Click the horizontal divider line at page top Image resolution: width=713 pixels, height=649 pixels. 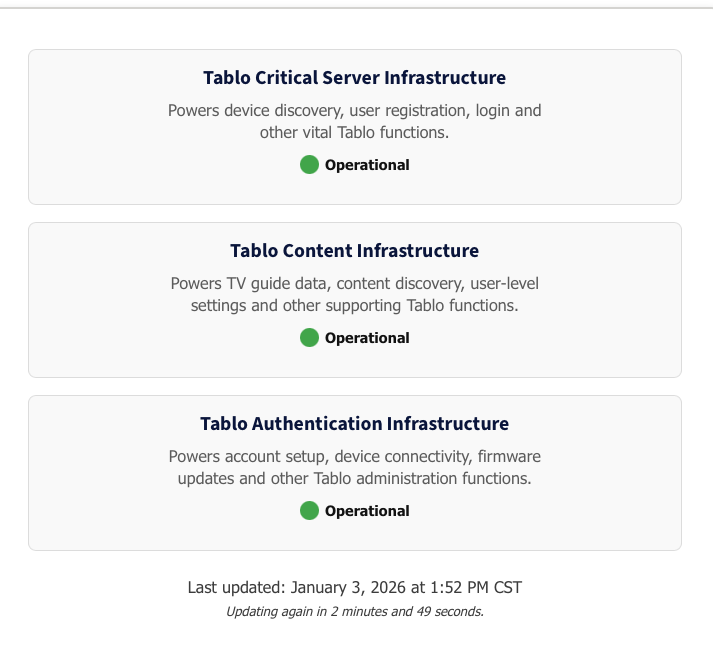pos(356,8)
